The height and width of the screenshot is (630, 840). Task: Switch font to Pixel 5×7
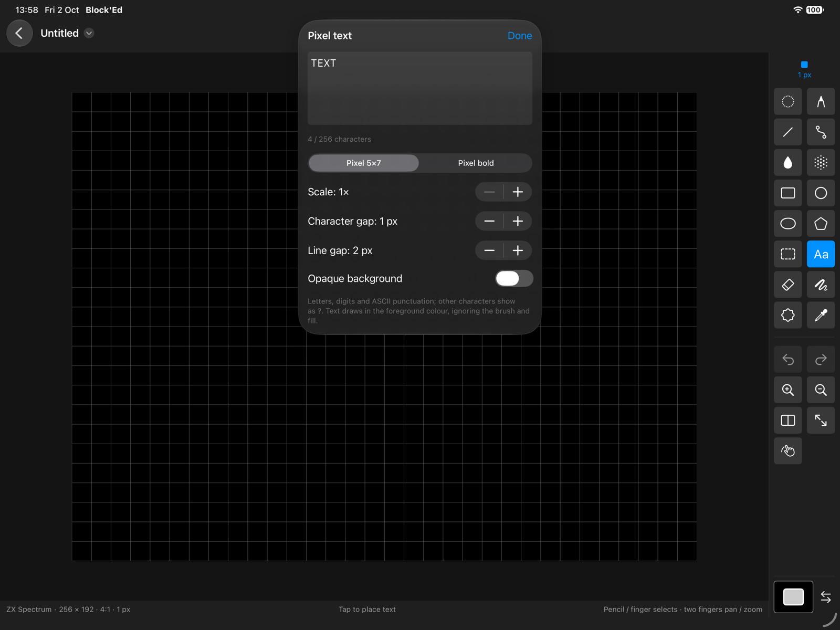click(x=364, y=163)
